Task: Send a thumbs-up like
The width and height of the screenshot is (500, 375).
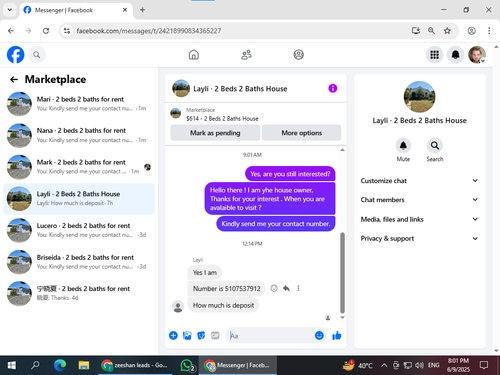Action: point(337,335)
